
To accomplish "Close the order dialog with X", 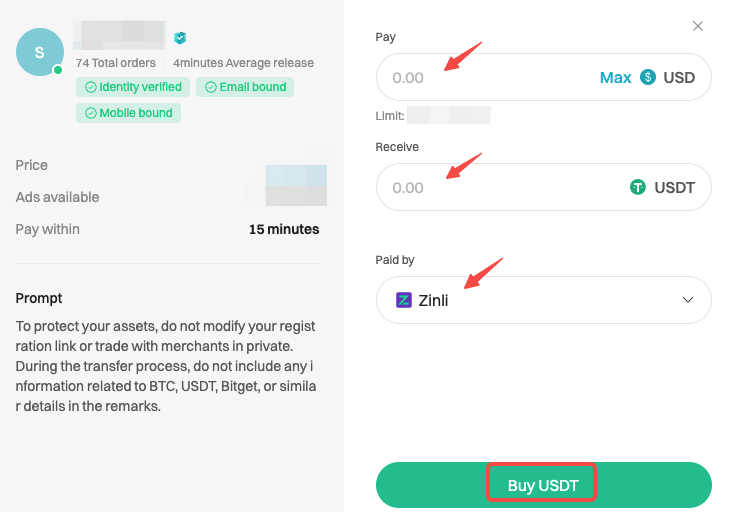I will point(697,26).
